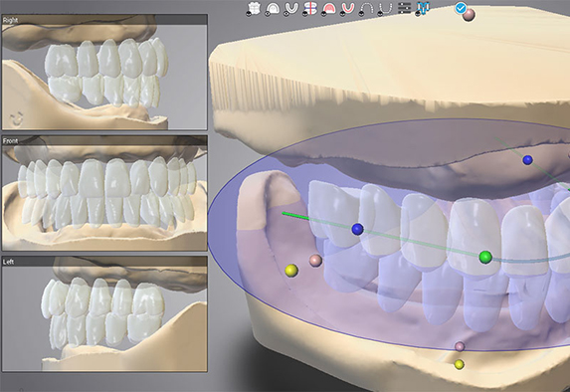Select the green control point on curve

pyautogui.click(x=485, y=257)
